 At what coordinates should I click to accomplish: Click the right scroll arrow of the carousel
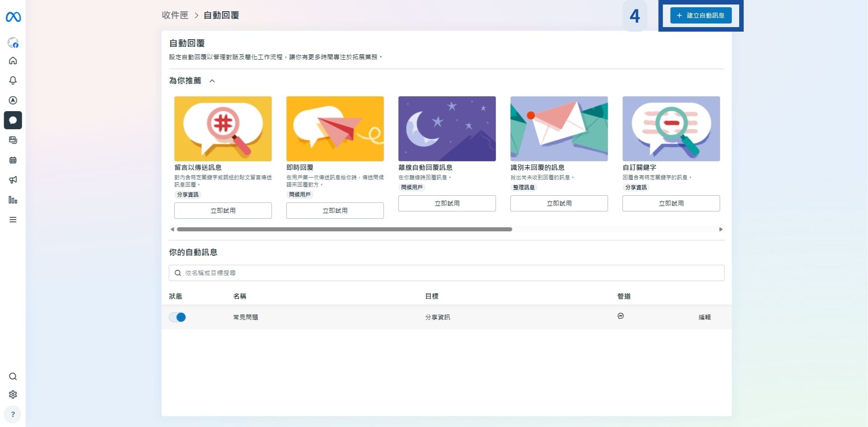click(x=721, y=229)
